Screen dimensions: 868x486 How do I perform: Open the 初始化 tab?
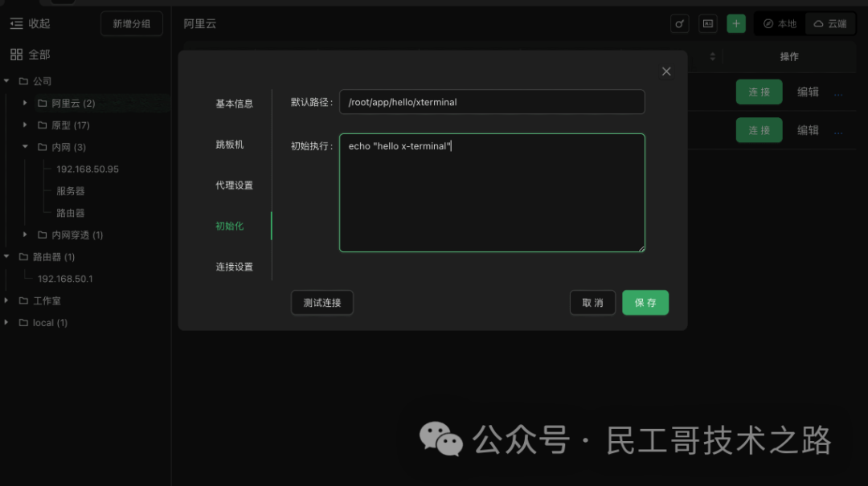pyautogui.click(x=230, y=226)
